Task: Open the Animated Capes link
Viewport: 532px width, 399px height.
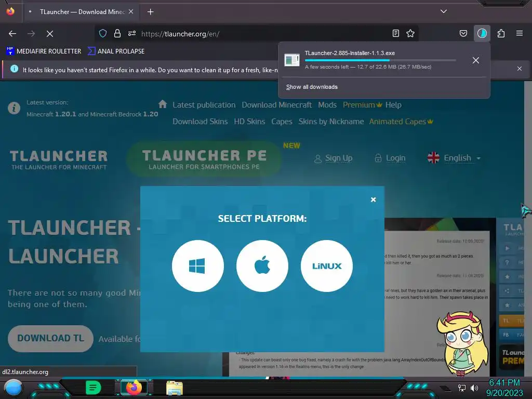Action: point(401,122)
